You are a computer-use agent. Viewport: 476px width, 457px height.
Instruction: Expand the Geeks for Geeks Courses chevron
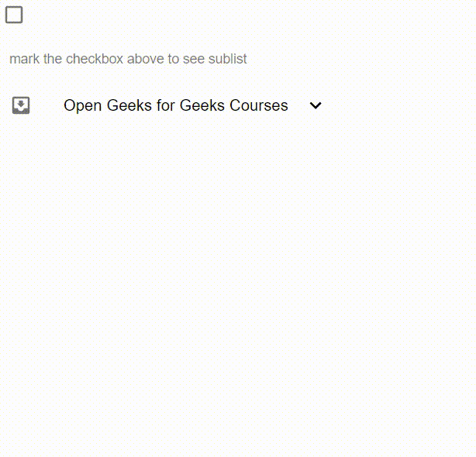coord(316,105)
